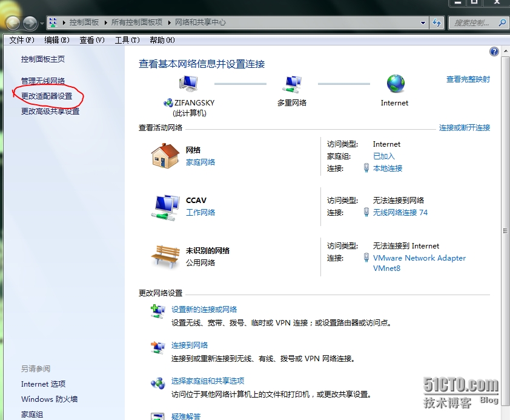Open 家庭组 in sidebar
The image size is (510, 420).
[x=32, y=415]
